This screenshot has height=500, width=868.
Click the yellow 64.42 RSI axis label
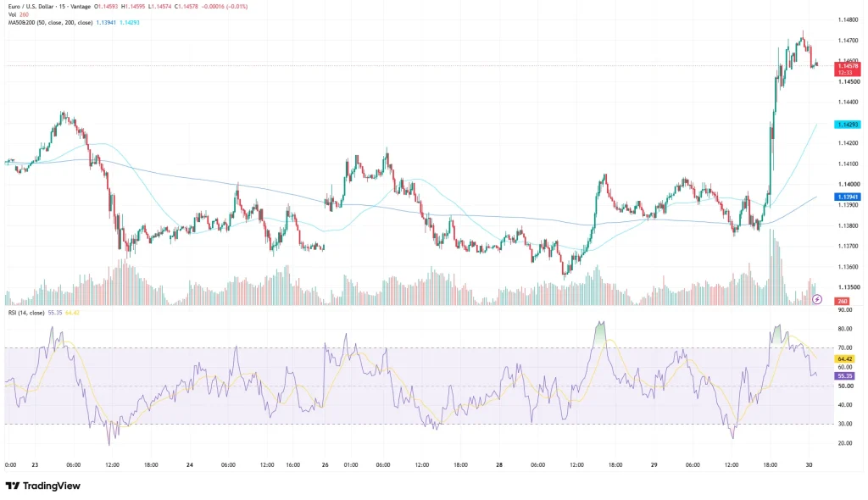tap(845, 358)
